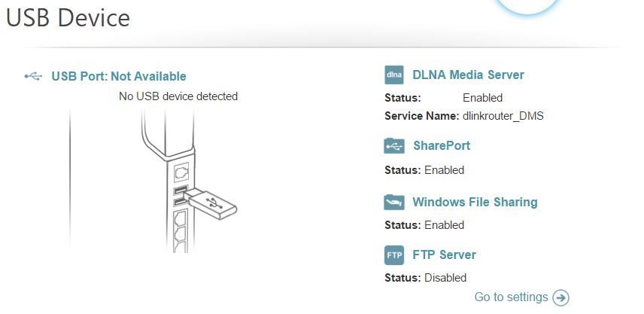
Task: Select the FTP Server heading
Action: click(444, 255)
